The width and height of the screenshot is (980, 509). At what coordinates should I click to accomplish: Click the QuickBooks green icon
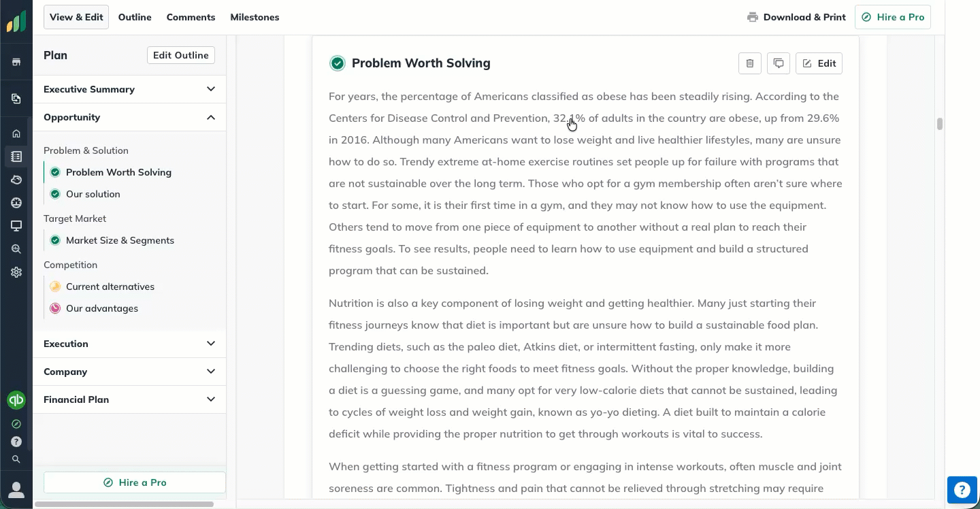pos(16,400)
